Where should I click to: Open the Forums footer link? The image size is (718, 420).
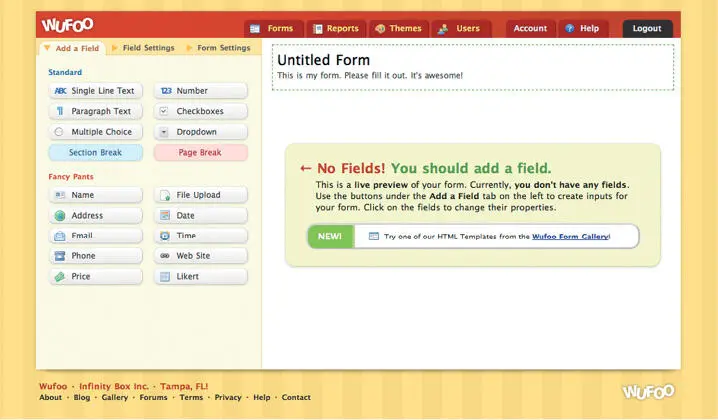pyautogui.click(x=153, y=398)
